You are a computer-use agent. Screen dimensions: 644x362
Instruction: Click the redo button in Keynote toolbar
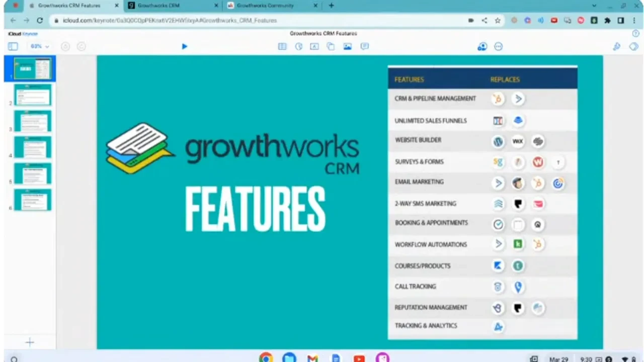[x=81, y=46]
